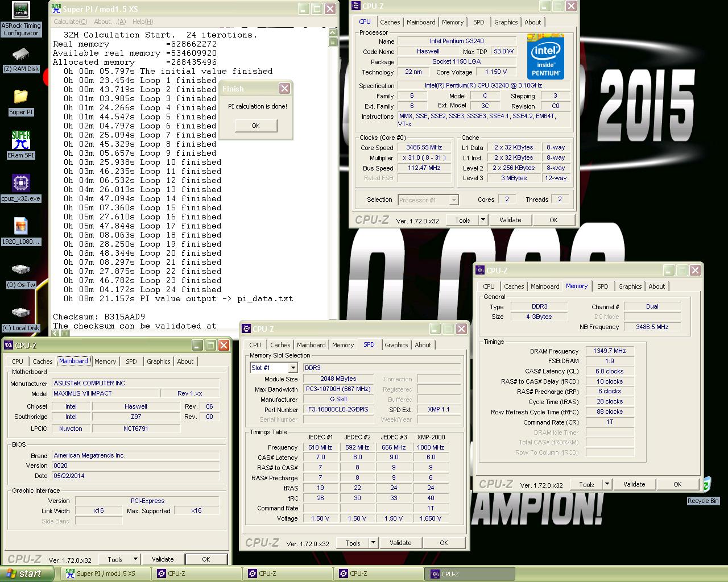Click the Core Speed 3486.55 MHz field
The height and width of the screenshot is (582, 728).
424,147
